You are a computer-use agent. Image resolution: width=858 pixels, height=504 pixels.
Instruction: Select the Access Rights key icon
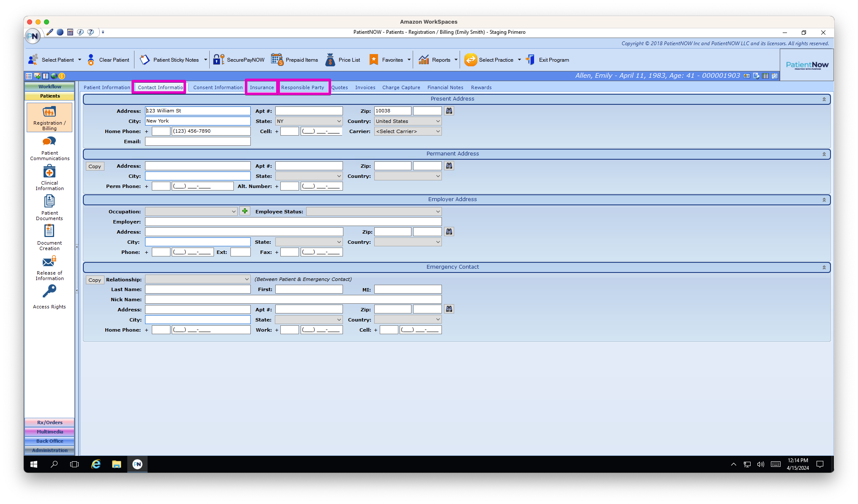click(x=49, y=291)
